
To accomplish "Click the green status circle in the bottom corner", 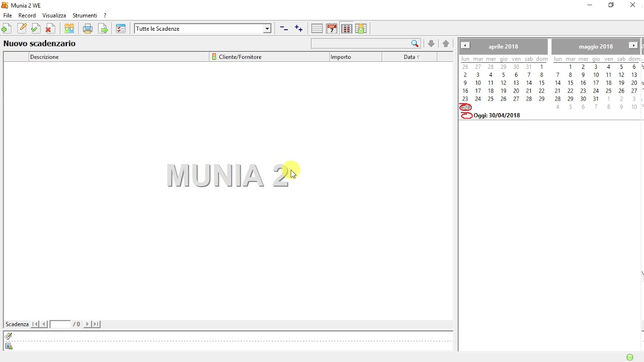I will click(630, 357).
